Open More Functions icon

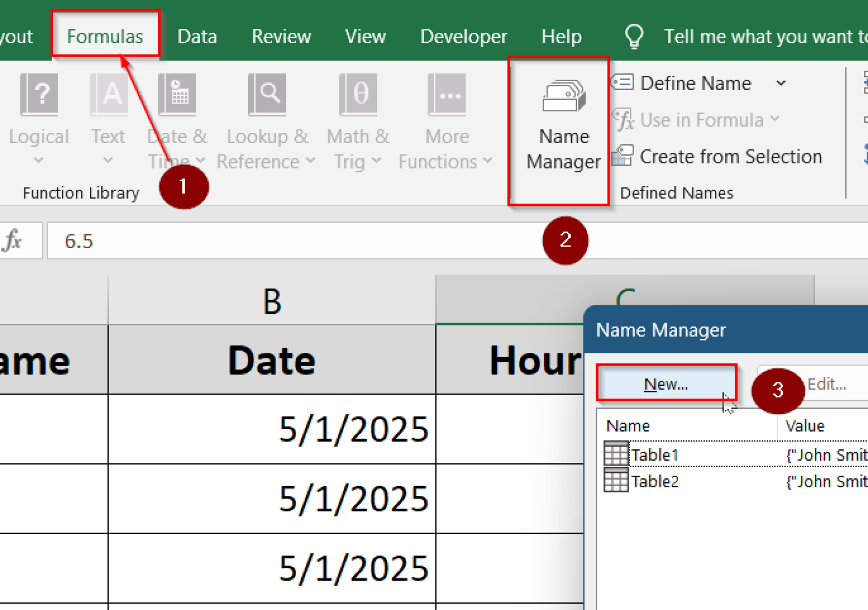point(446,95)
